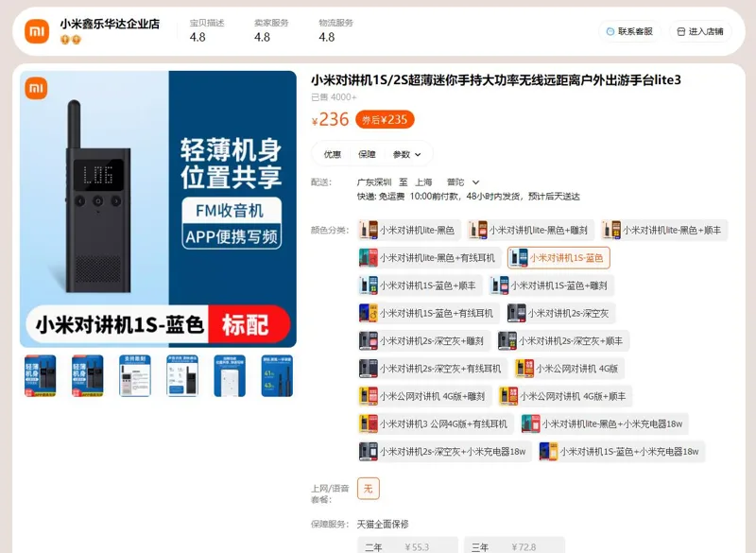Click the Xiaomi store logo icon

pos(37,31)
